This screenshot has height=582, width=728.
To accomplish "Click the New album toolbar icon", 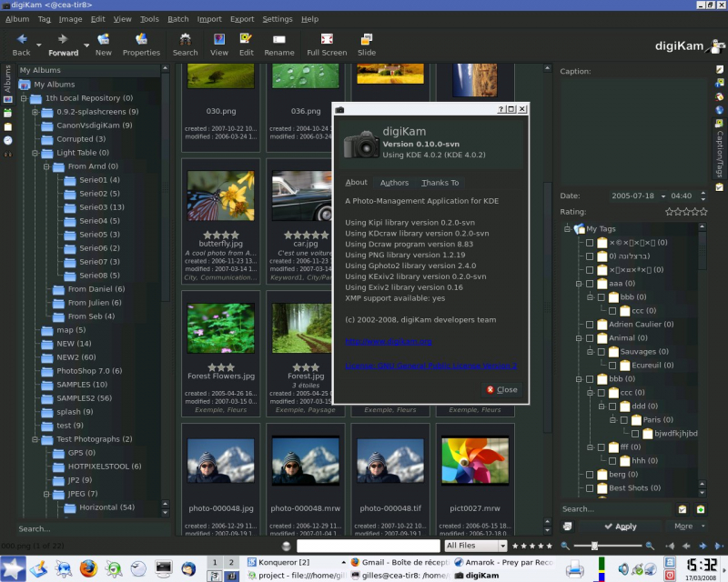I will coord(103,40).
